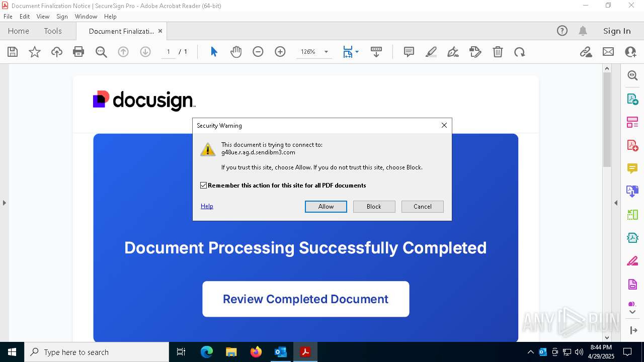Viewport: 644px width, 362px height.
Task: Click the upload to cloud icon
Action: [x=57, y=52]
